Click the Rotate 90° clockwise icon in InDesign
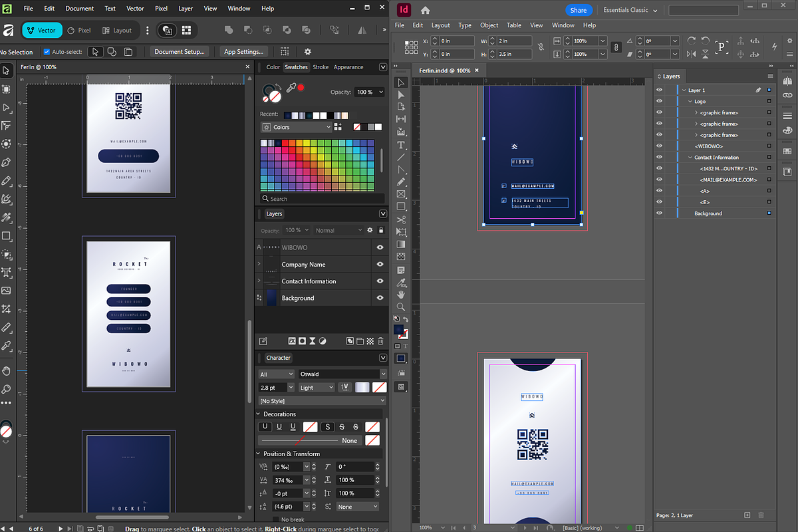The height and width of the screenshot is (532, 798). click(x=692, y=41)
